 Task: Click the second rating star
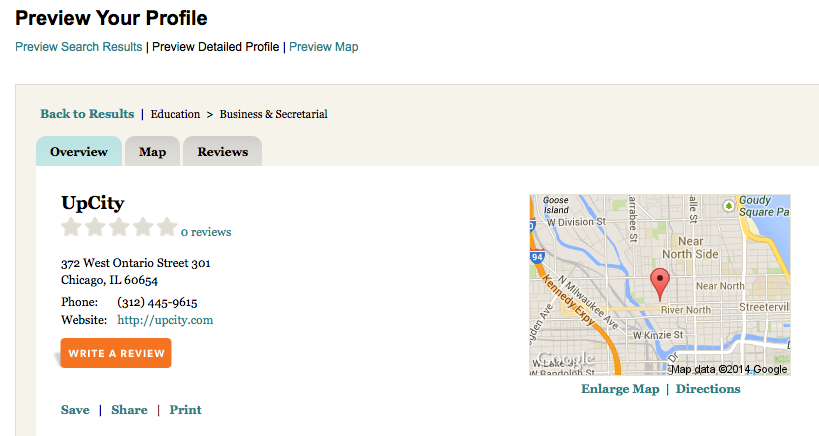pyautogui.click(x=95, y=228)
